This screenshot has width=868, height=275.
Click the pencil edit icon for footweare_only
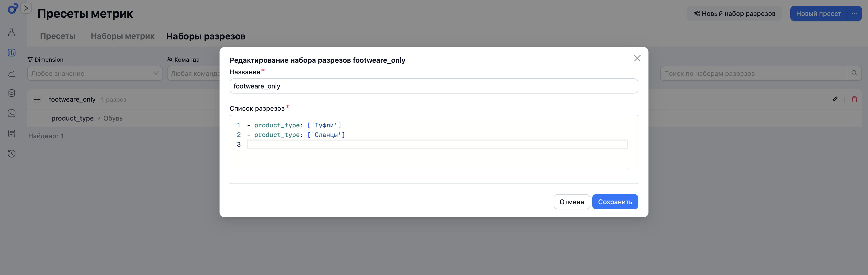pyautogui.click(x=835, y=99)
